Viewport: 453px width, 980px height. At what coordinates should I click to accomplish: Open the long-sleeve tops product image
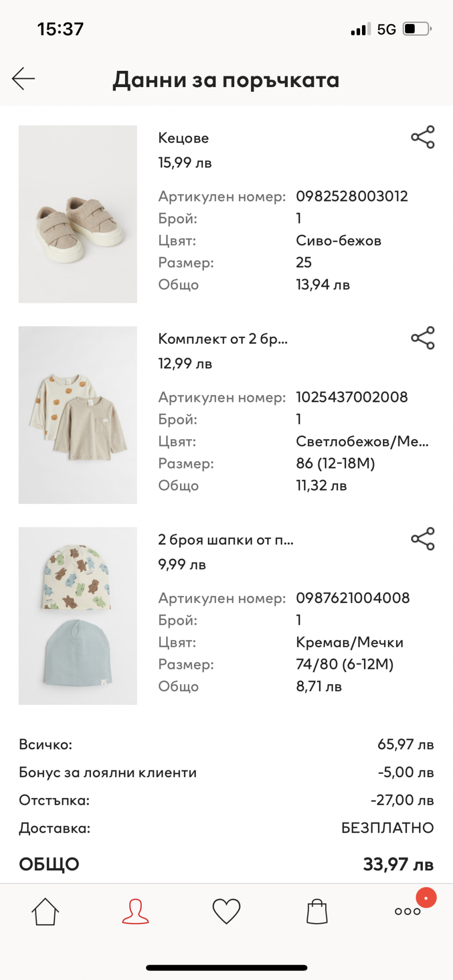[78, 415]
